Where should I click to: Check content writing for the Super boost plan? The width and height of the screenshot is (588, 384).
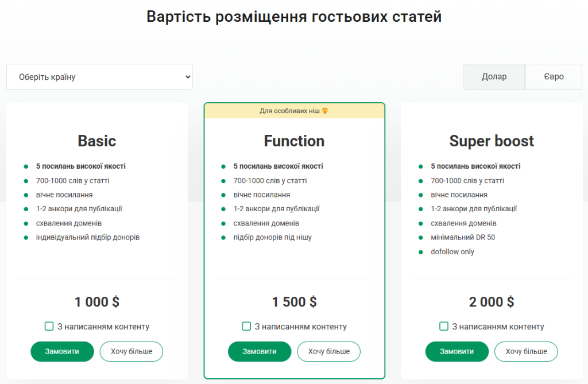coord(444,327)
